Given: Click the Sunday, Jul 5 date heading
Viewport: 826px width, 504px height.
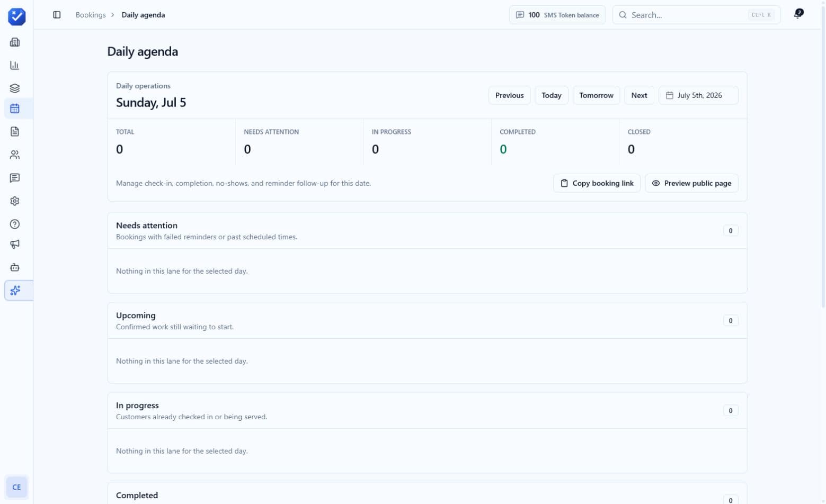Looking at the screenshot, I should pos(151,103).
